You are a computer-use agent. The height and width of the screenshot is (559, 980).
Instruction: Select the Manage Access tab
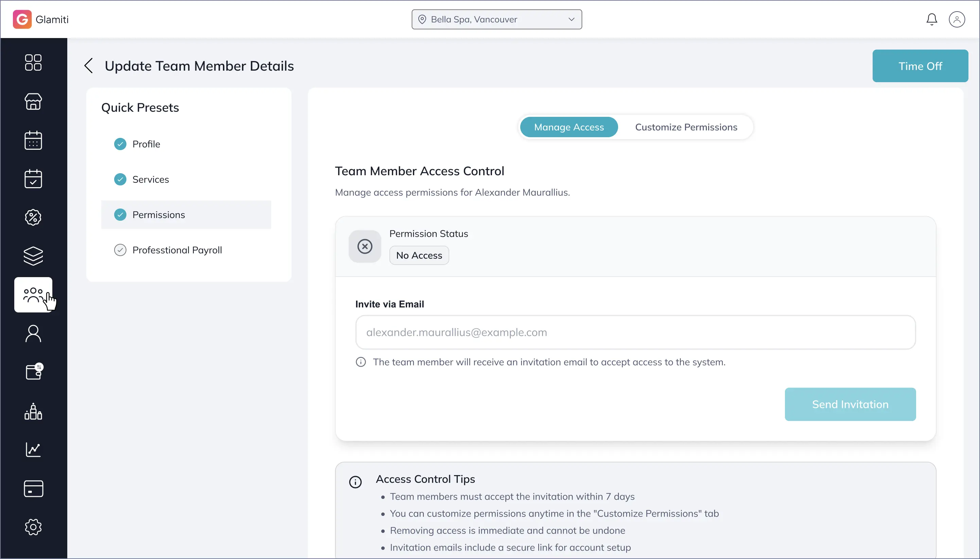568,127
